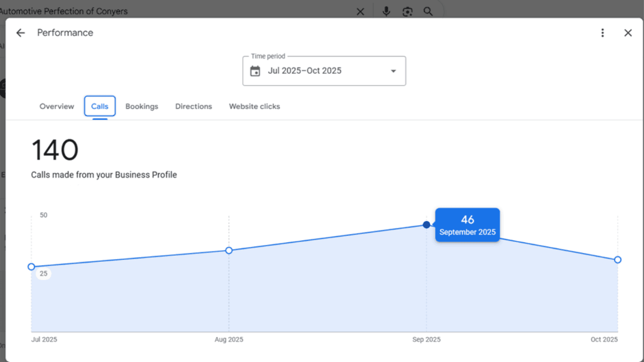Click the Oct 2025 data point
Screen dimensions: 644x362
[x=618, y=259]
